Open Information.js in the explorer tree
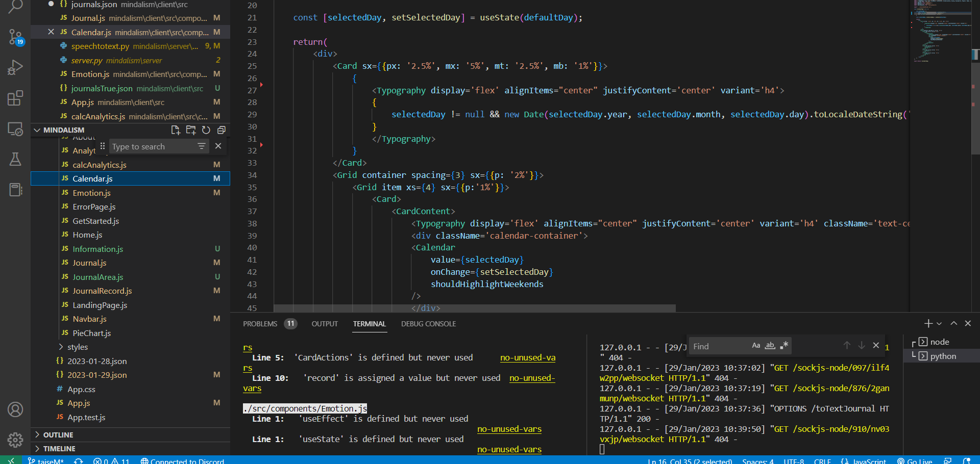Screen dimensions: 980x464 (x=97, y=249)
